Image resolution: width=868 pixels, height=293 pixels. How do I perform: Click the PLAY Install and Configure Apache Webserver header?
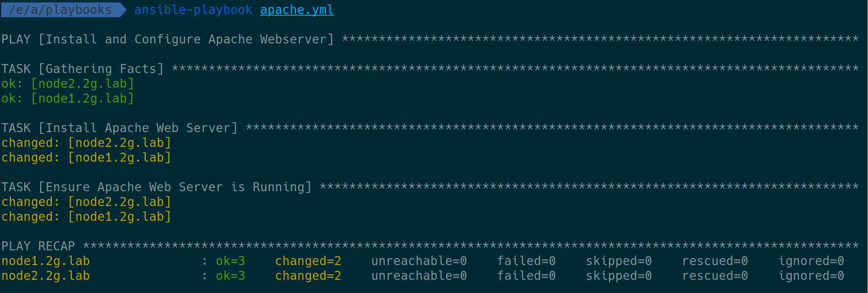168,39
